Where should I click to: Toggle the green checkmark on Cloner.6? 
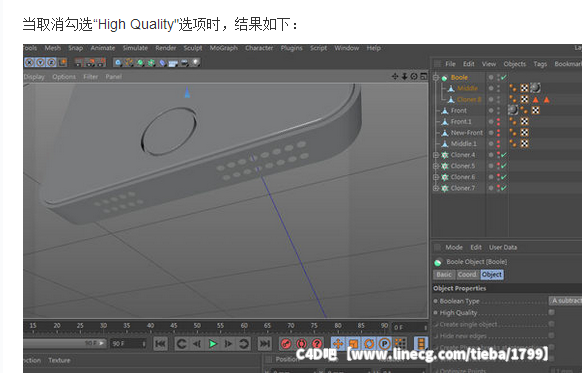click(x=503, y=177)
